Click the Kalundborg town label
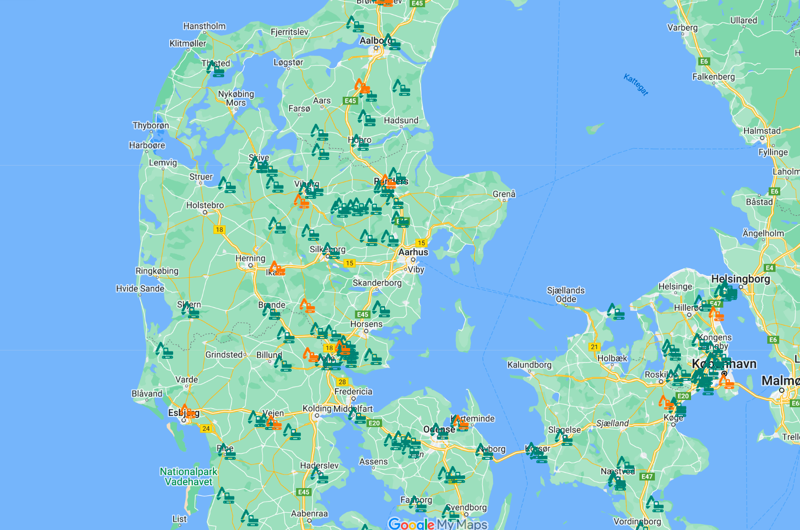 530,365
